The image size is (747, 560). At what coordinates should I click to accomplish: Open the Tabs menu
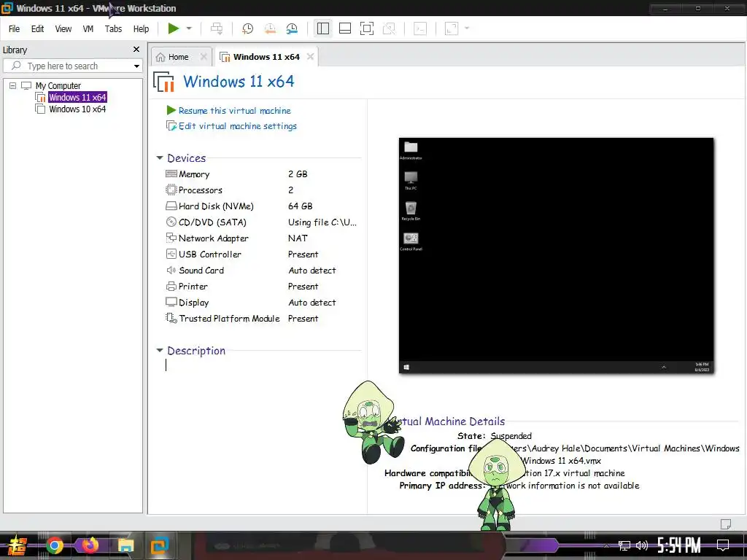tap(113, 29)
